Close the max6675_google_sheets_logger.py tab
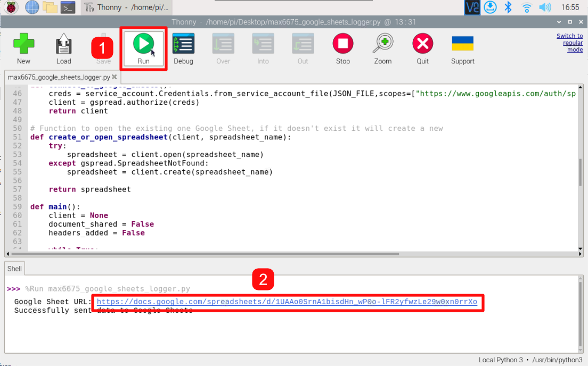 tap(113, 76)
